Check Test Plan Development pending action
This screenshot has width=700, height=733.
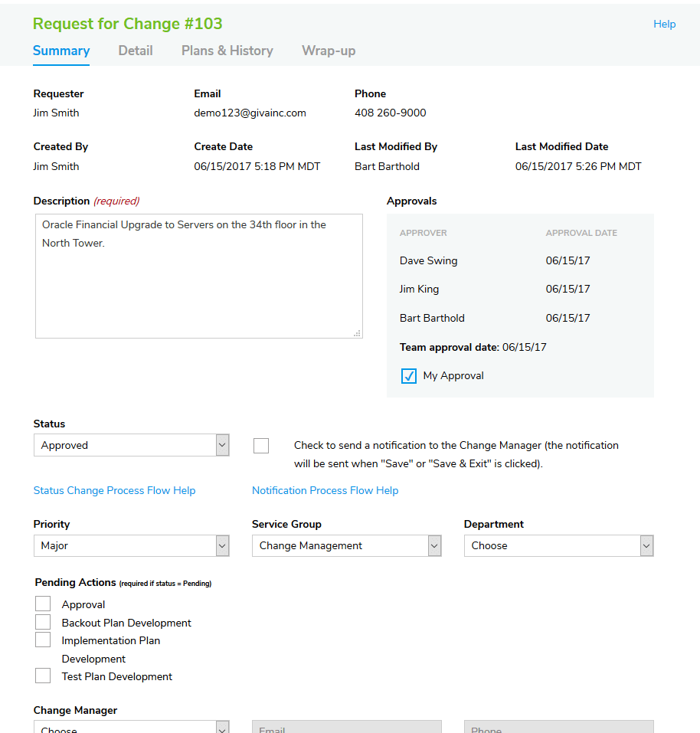point(43,675)
